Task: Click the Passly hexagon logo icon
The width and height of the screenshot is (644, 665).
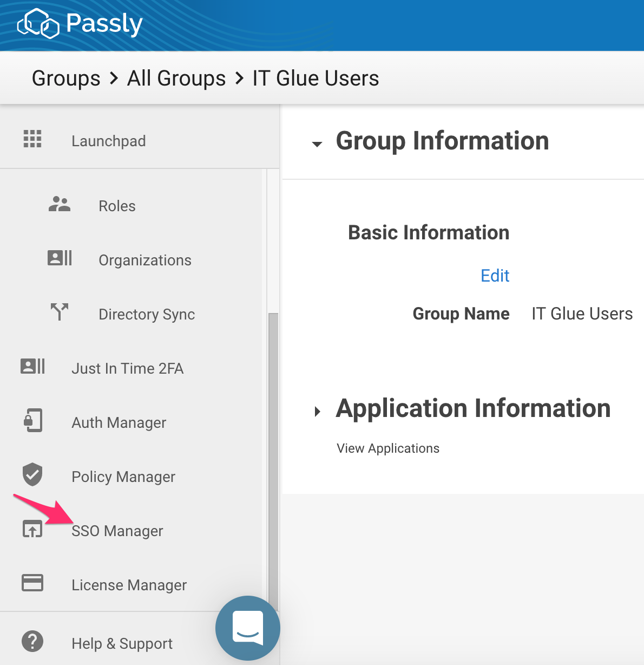Action: click(x=38, y=24)
